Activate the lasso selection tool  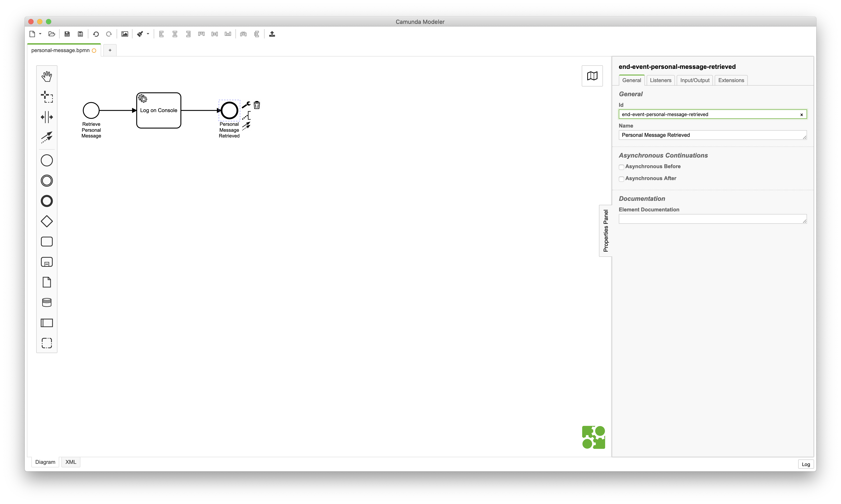[47, 97]
